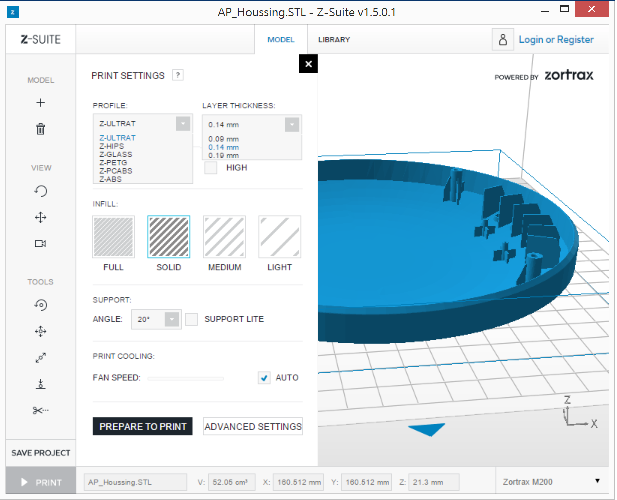Delete model using trash icon

(41, 129)
